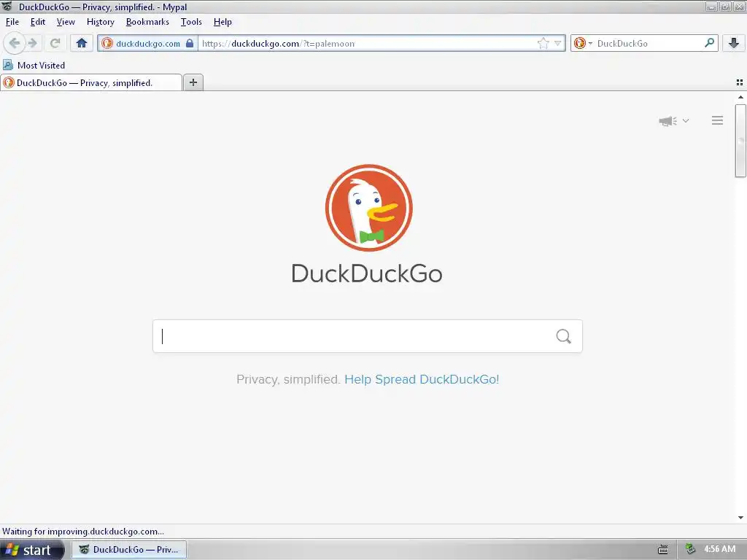Image resolution: width=747 pixels, height=560 pixels.
Task: Open the Windows start button
Action: 32,550
